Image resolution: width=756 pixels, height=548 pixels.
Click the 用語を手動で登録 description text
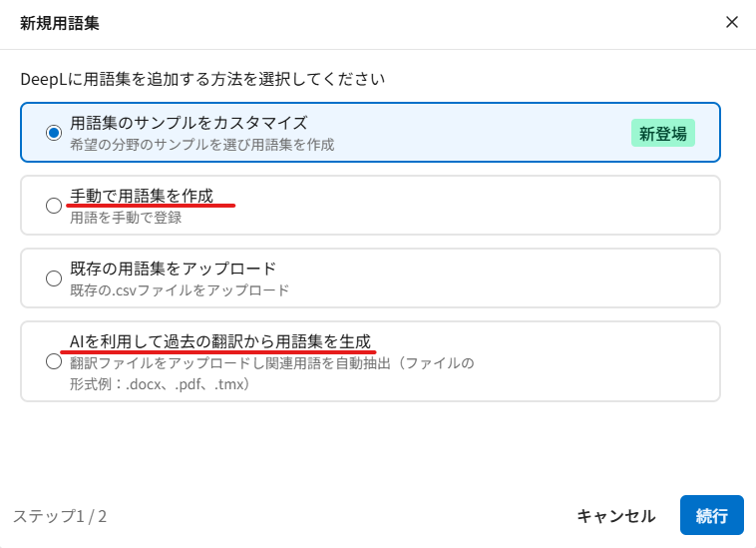pyautogui.click(x=126, y=217)
